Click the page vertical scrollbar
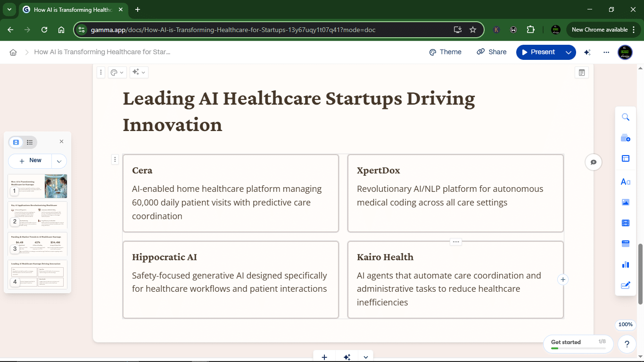Screen dimensions: 644x362 pyautogui.click(x=641, y=274)
